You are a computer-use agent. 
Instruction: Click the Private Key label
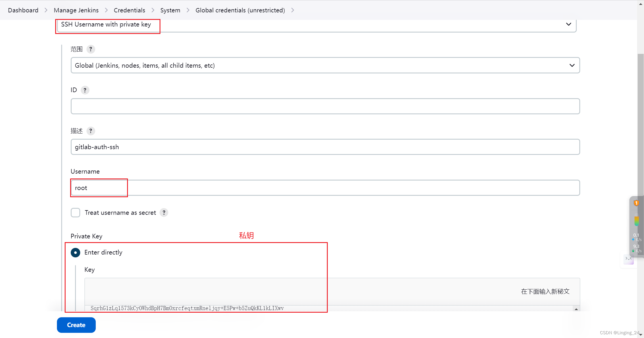87,236
